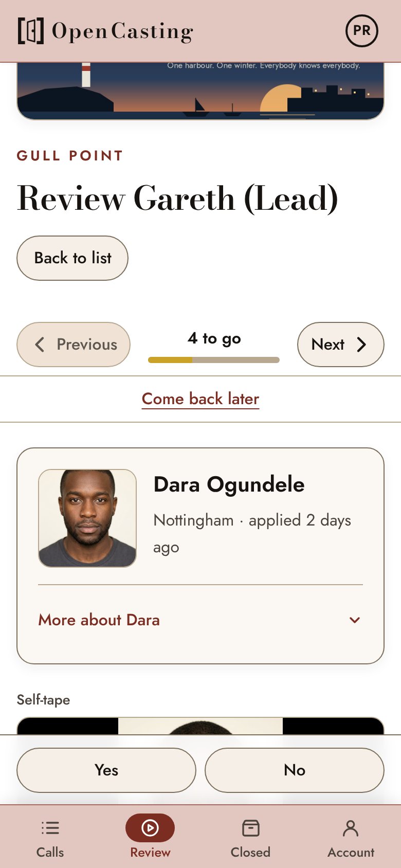Expand More about Dara section
This screenshot has height=868, width=401.
(x=200, y=620)
